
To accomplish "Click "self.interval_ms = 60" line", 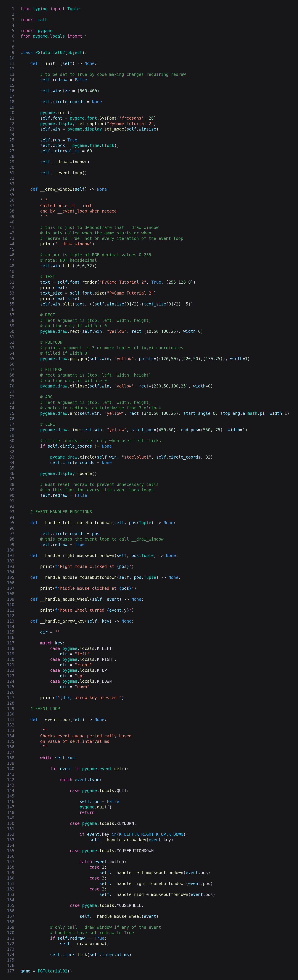I will click(66, 151).
